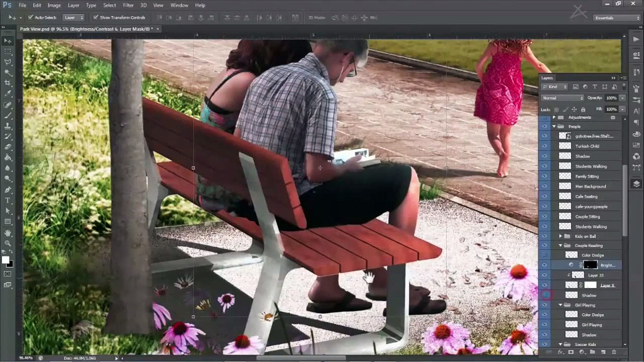Select the Magic Wand tool
This screenshot has height=362, width=644.
click(8, 72)
